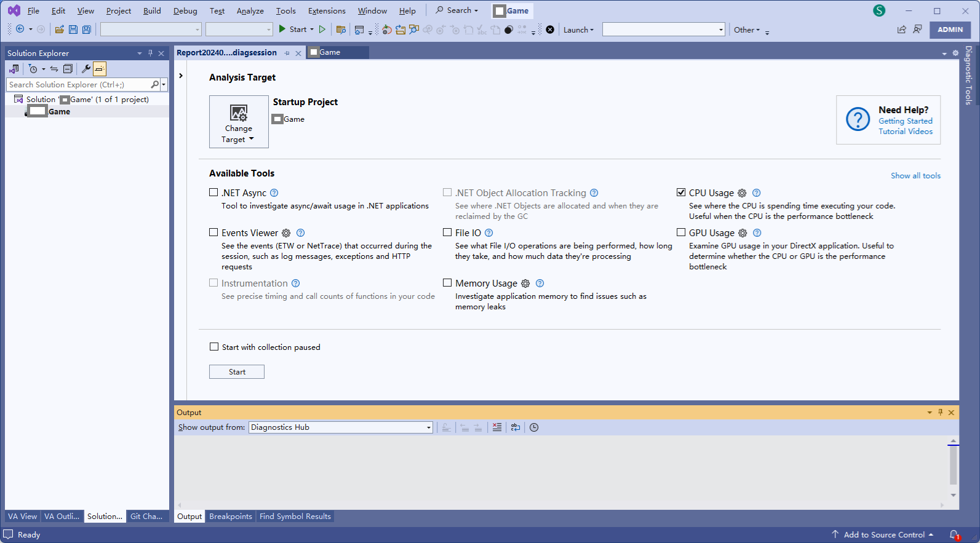Open the Launch dropdown in toolbar
The image size is (980, 543).
[578, 30]
